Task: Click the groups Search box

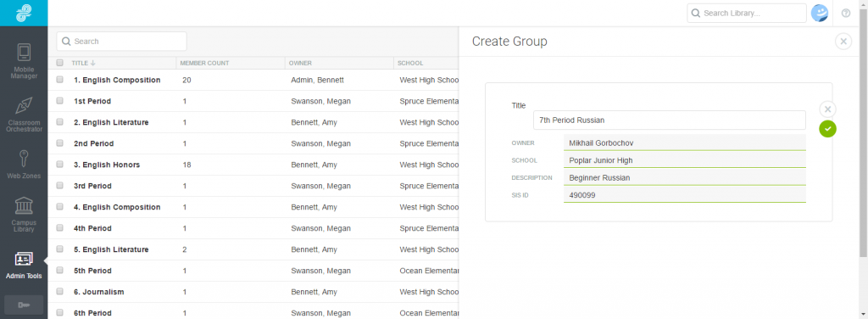Action: click(x=121, y=41)
